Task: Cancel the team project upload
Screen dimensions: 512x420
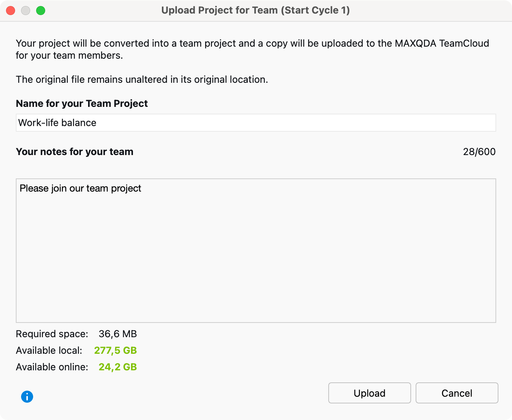Action: [457, 393]
